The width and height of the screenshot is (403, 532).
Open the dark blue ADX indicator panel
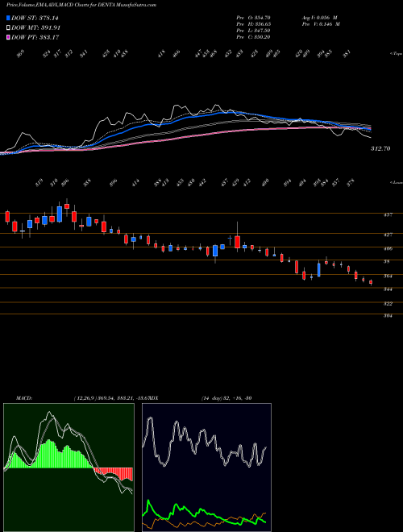(206, 468)
